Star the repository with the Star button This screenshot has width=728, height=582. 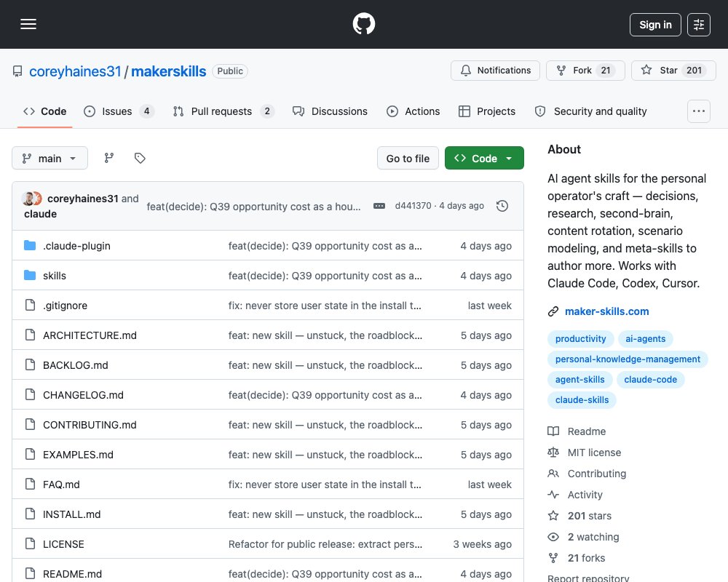(673, 71)
